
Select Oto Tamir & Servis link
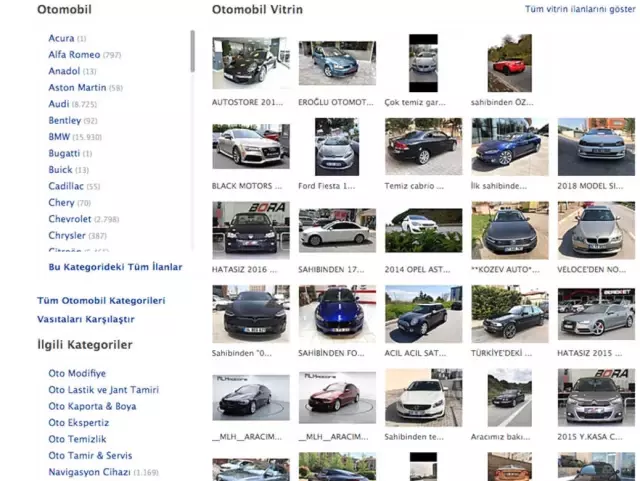[x=90, y=456]
